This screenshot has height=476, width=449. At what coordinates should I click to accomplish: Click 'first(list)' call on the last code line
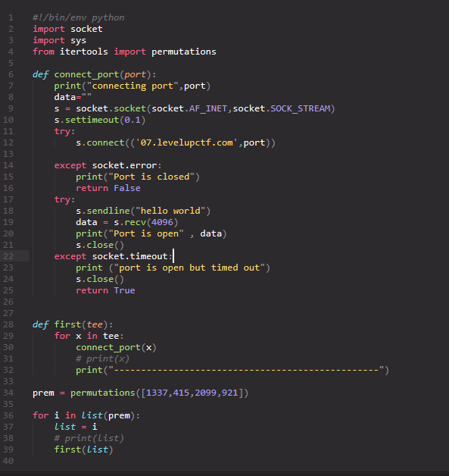(84, 449)
